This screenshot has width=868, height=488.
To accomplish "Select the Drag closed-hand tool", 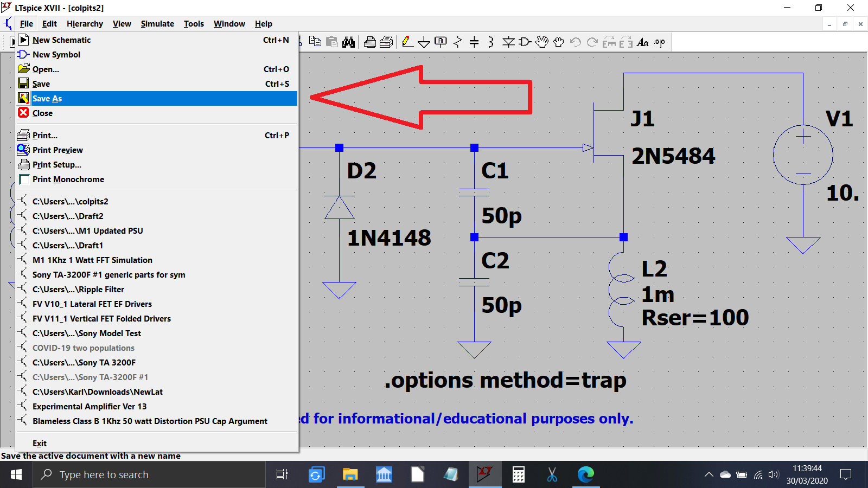I will pyautogui.click(x=558, y=42).
